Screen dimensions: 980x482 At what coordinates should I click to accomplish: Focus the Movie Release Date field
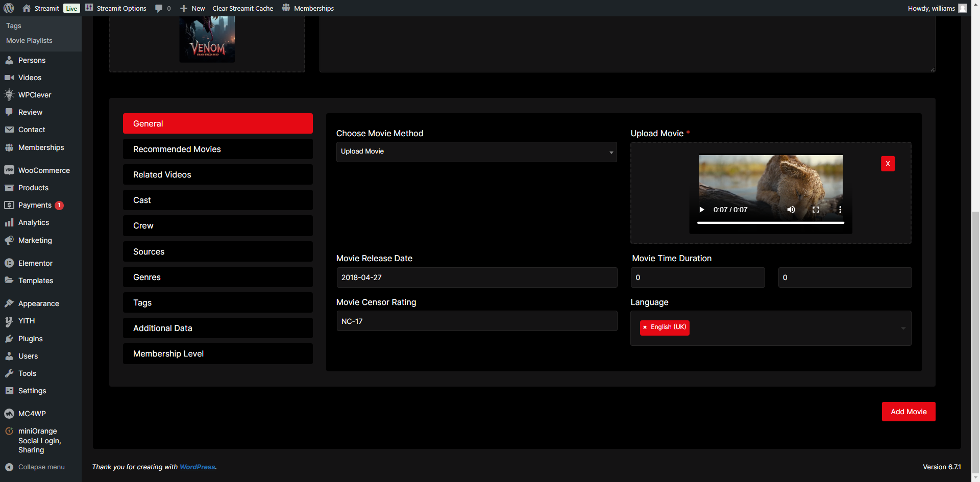tap(477, 277)
